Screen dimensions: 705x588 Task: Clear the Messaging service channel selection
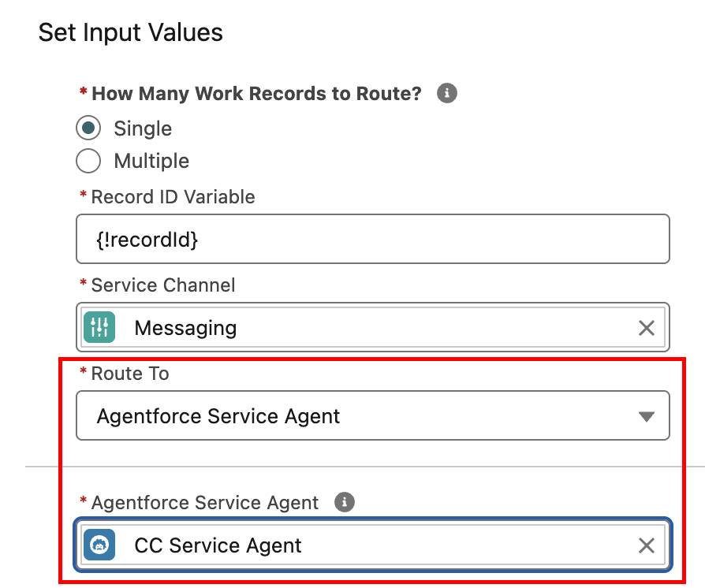coord(646,328)
